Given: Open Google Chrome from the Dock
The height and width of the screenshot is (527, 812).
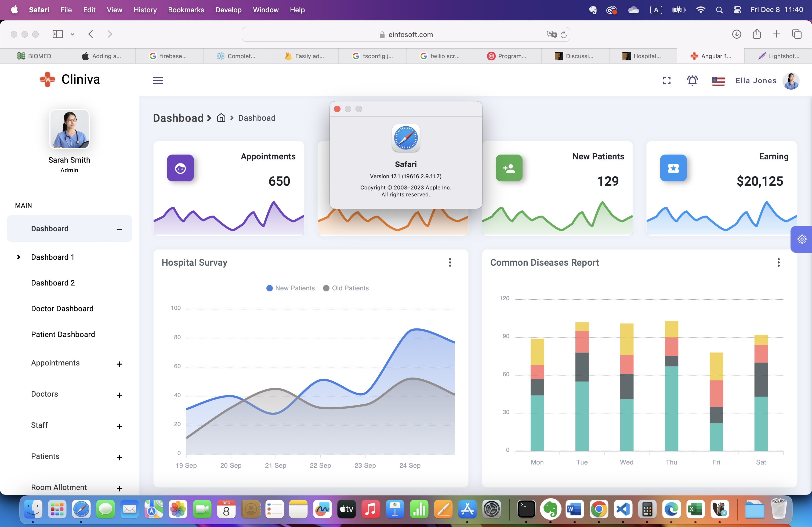Looking at the screenshot, I should point(599,509).
